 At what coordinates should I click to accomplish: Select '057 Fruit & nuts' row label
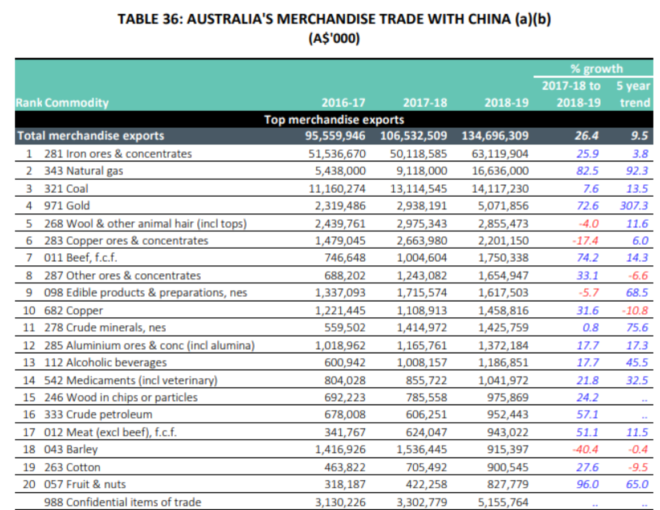85,484
